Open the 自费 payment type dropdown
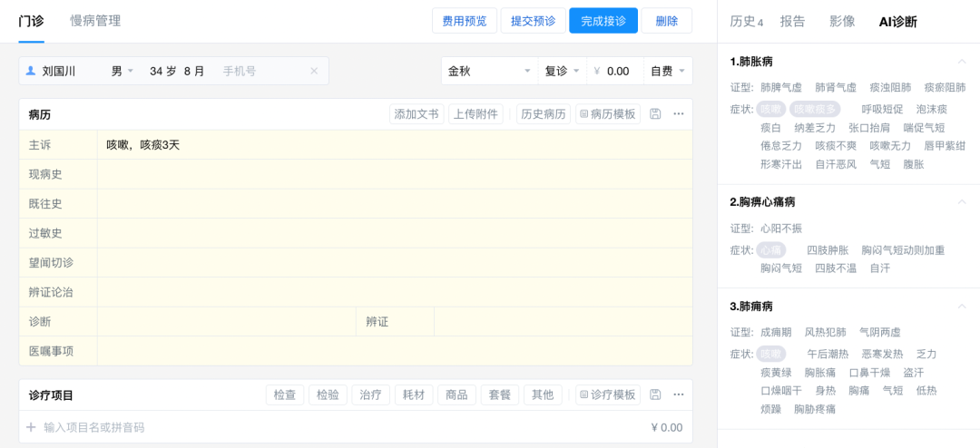980x448 pixels. [667, 71]
